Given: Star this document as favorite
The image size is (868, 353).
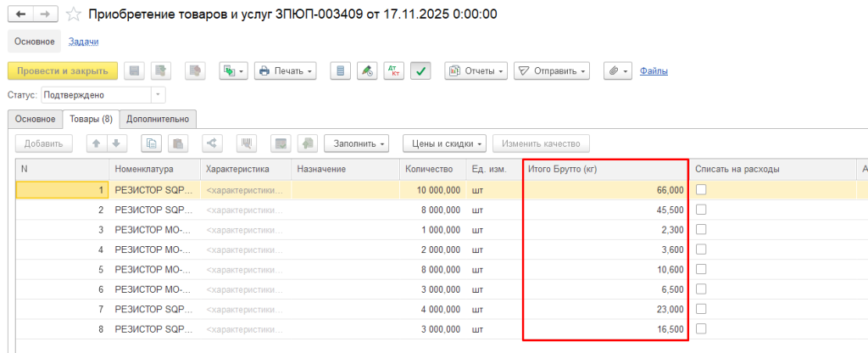Looking at the screenshot, I should tap(74, 14).
